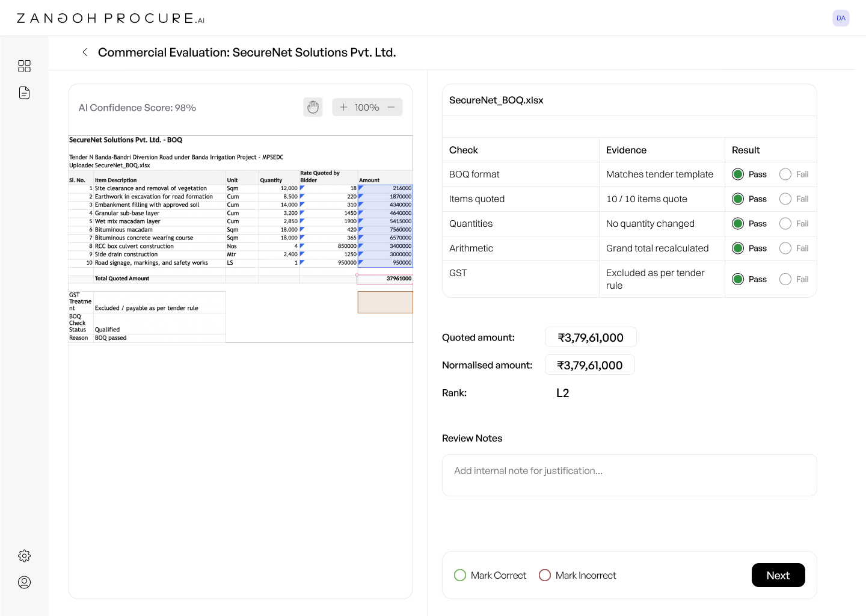Open the documents icon in sidebar
Screen dimensions: 866x616
pos(24,93)
